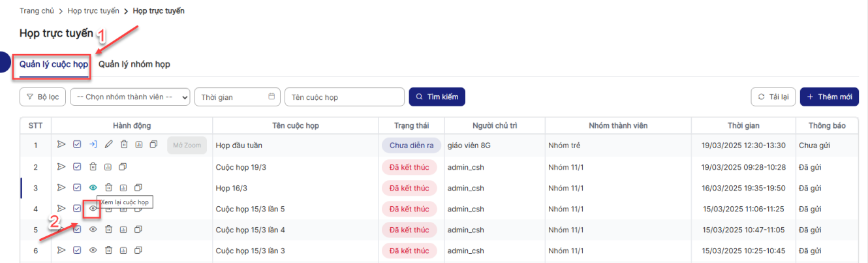The image size is (868, 263).
Task: Select the Quản lý cuộc họp tab
Action: 54,64
